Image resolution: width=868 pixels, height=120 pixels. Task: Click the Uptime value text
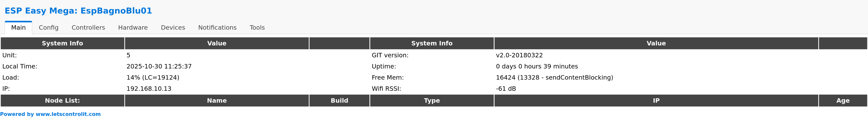pos(537,66)
